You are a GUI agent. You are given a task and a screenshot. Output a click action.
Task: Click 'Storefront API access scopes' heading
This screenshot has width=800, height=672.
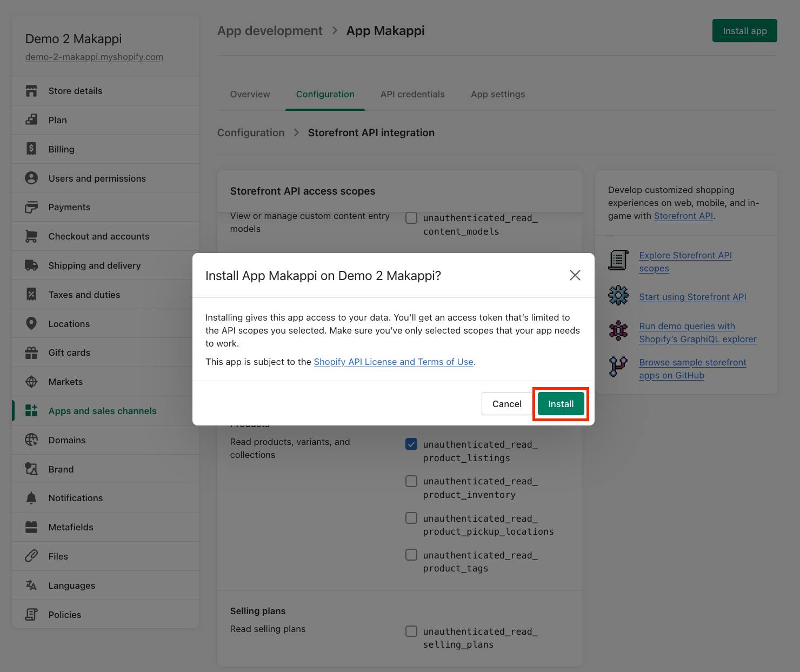303,191
